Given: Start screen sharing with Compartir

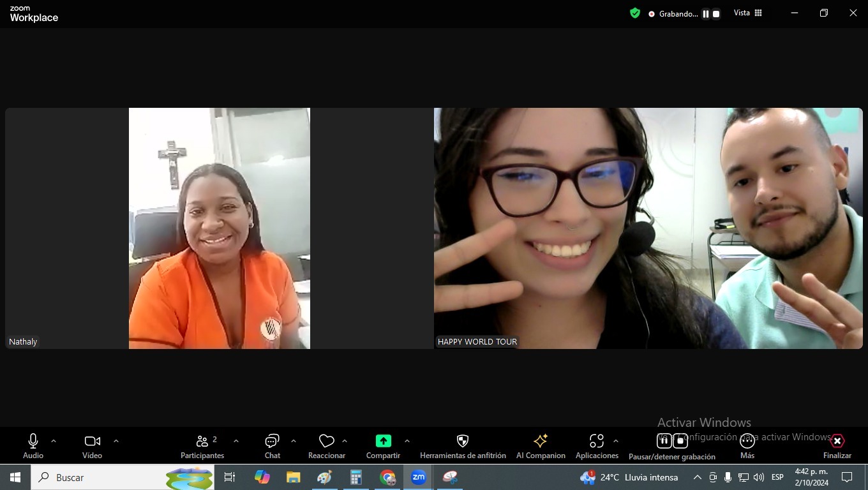Looking at the screenshot, I should point(383,446).
